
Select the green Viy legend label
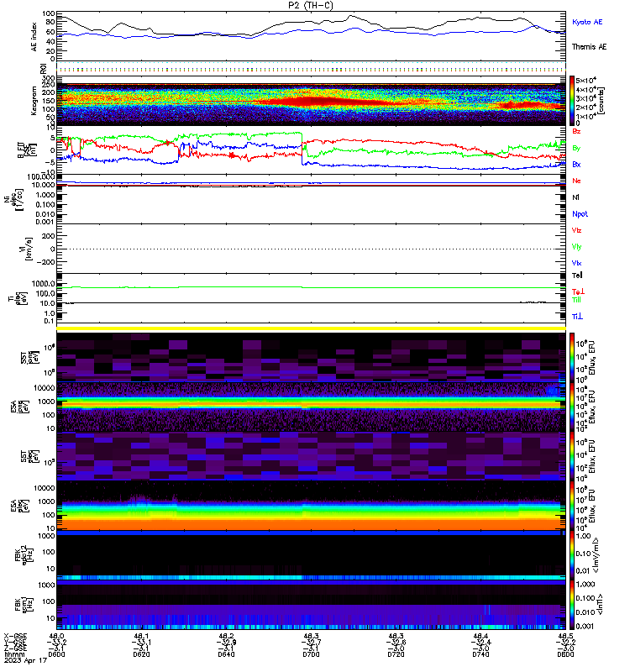(x=576, y=247)
